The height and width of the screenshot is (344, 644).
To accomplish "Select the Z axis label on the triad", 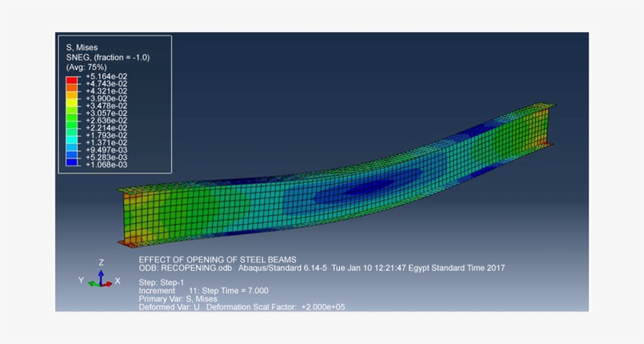I will pos(101,263).
